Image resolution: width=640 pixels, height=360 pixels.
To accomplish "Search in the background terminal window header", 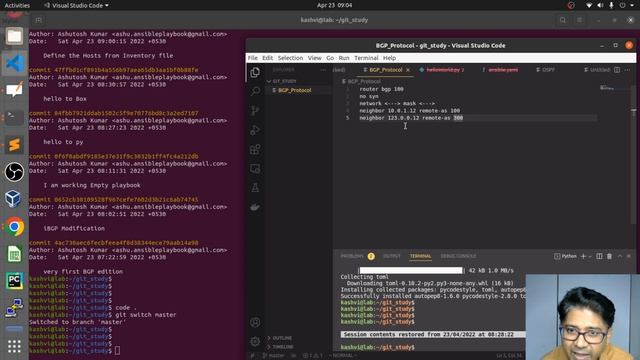I will (563, 20).
